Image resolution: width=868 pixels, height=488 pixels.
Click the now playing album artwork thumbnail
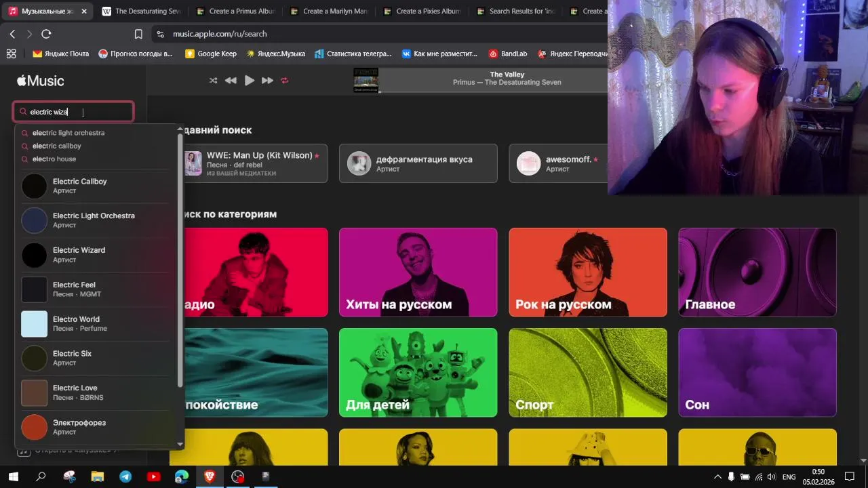tap(366, 80)
